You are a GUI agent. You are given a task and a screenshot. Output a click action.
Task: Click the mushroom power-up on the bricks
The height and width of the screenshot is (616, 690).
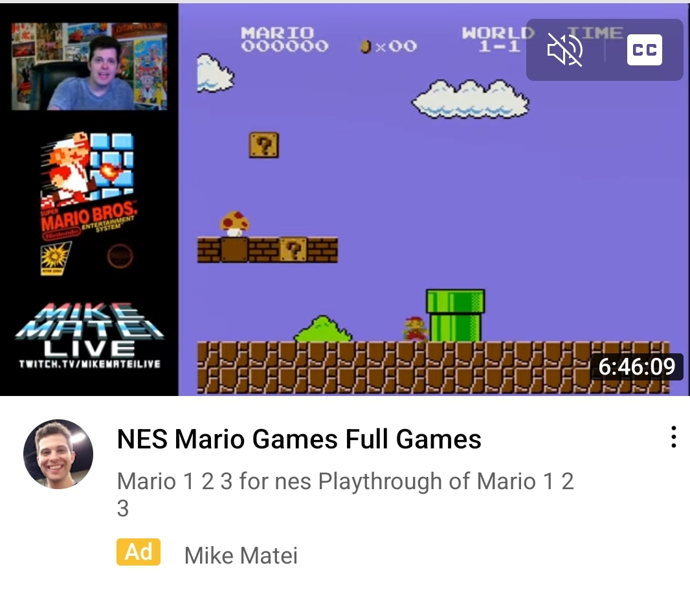(234, 223)
